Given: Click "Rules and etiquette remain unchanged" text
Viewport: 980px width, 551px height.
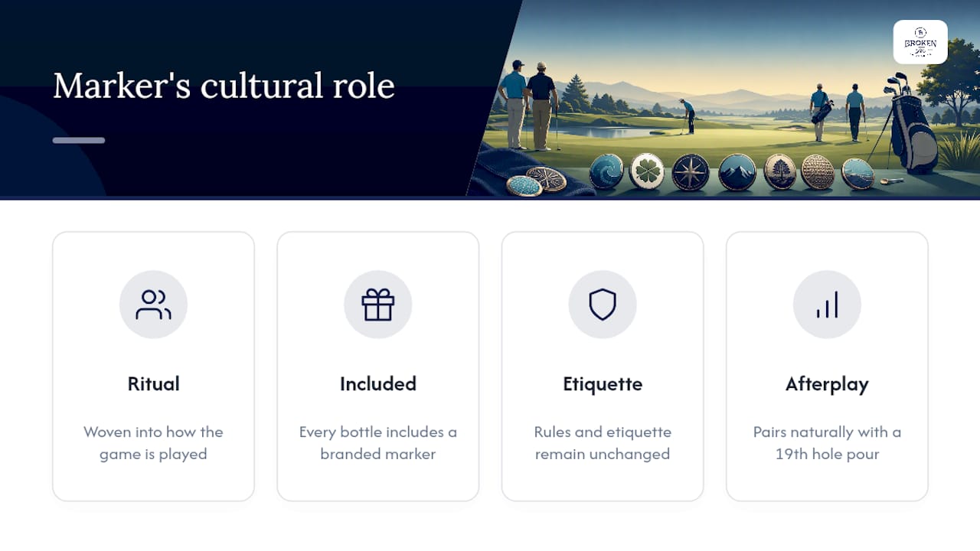Looking at the screenshot, I should click(603, 443).
